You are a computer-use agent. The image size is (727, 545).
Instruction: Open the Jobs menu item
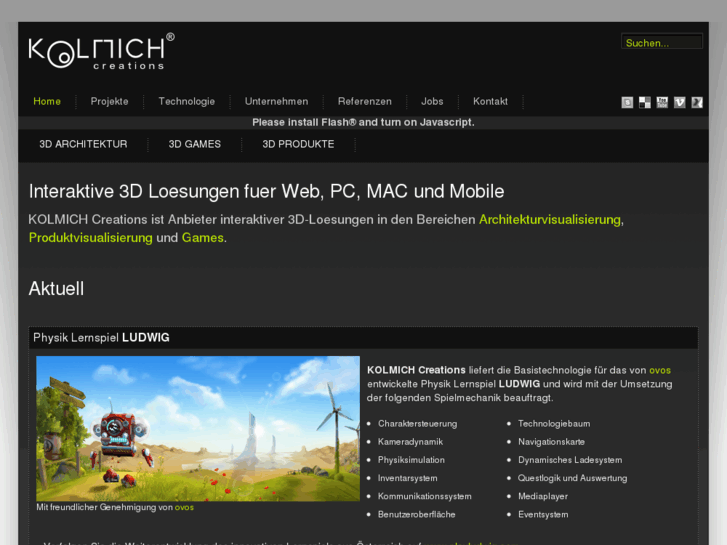click(432, 101)
